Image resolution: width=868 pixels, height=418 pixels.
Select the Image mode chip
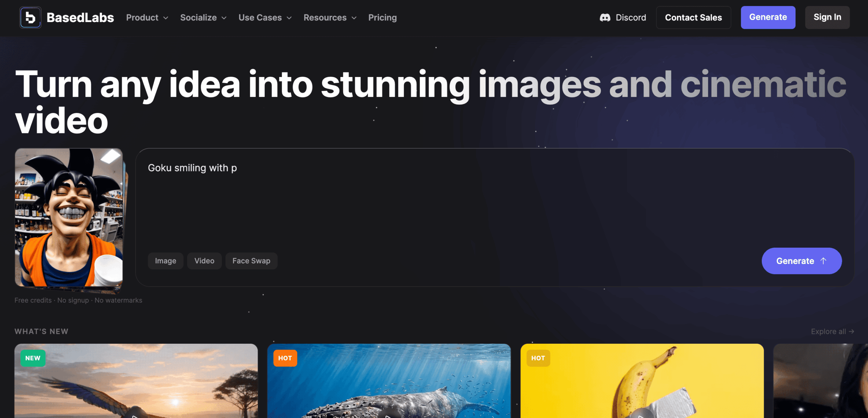coord(165,261)
